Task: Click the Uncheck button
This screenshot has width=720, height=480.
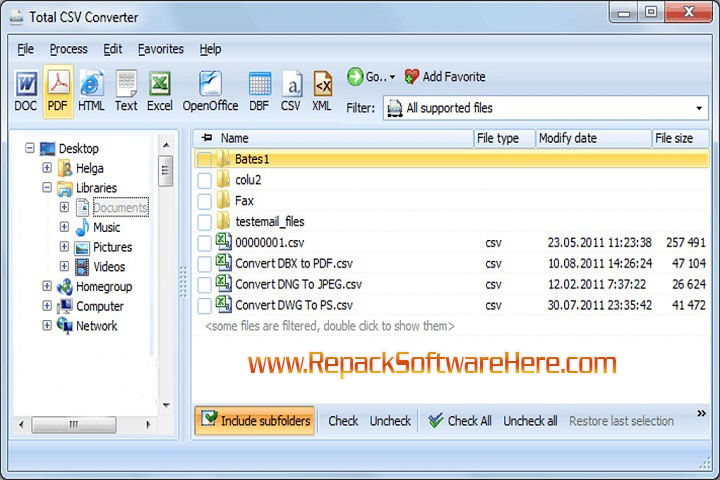Action: [390, 421]
